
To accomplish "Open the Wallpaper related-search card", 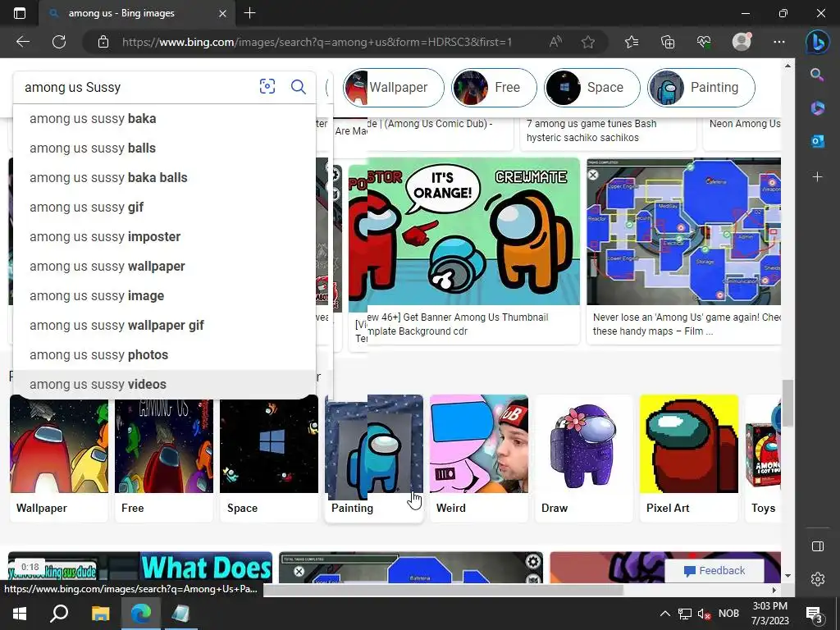I will pos(59,458).
